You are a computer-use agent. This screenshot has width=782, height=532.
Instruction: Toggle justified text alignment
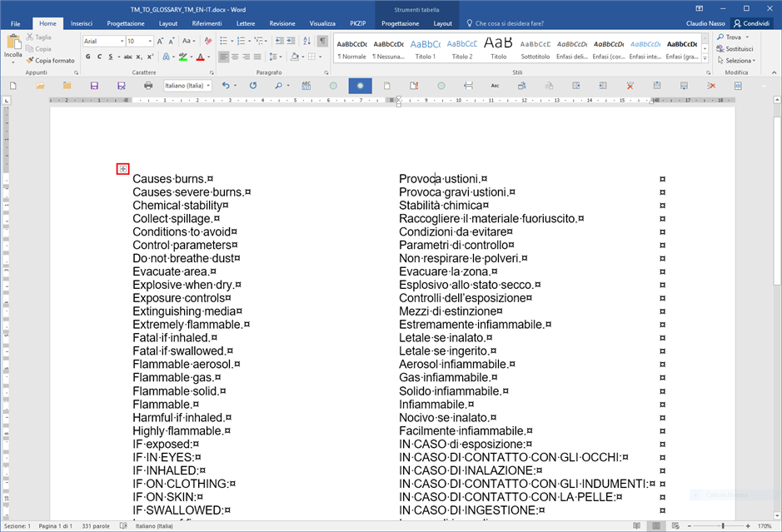tap(257, 57)
